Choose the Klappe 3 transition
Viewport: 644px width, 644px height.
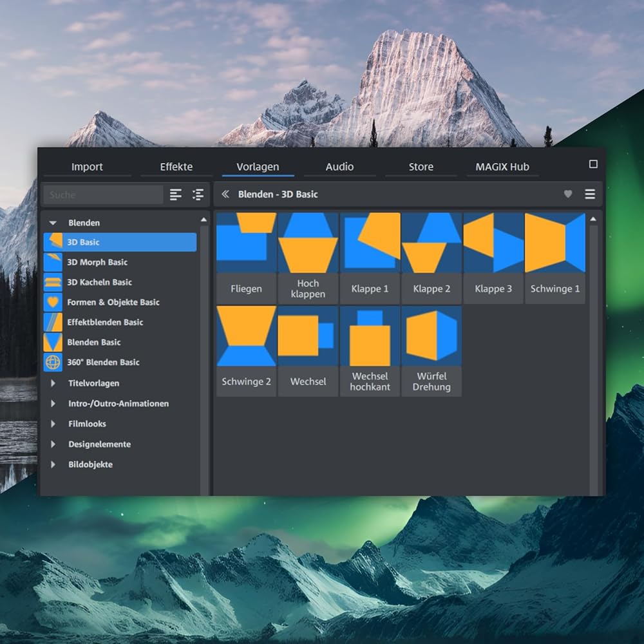(493, 243)
